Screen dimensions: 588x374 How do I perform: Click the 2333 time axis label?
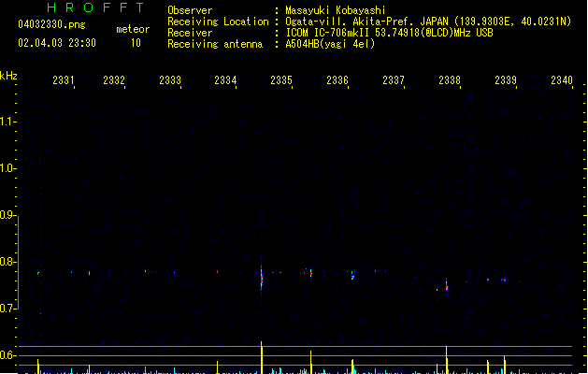point(170,79)
